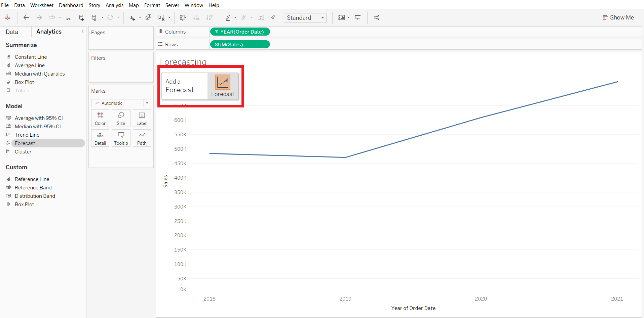Viewport: 644px width, 318px height.
Task: Add a new data source
Action: point(81,17)
